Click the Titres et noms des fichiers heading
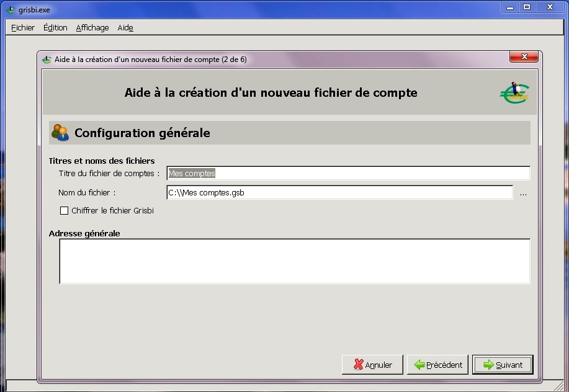569x392 pixels. click(x=102, y=161)
